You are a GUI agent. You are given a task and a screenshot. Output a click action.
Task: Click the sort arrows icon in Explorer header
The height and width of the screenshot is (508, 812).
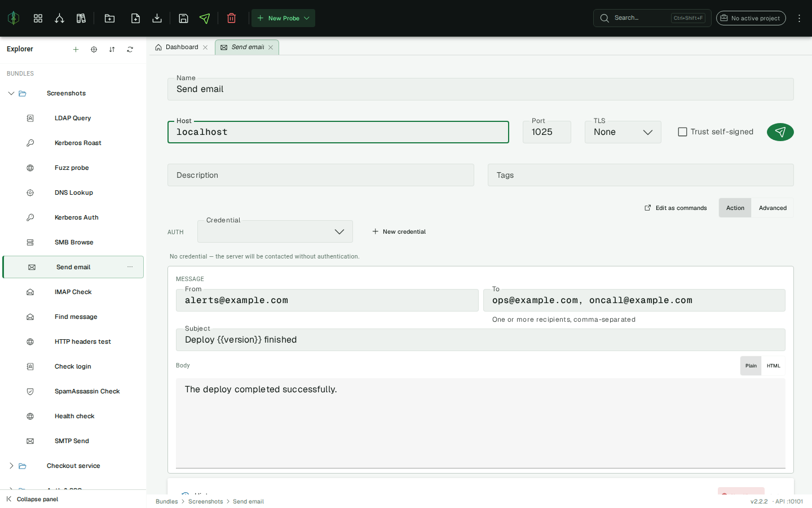coord(112,49)
